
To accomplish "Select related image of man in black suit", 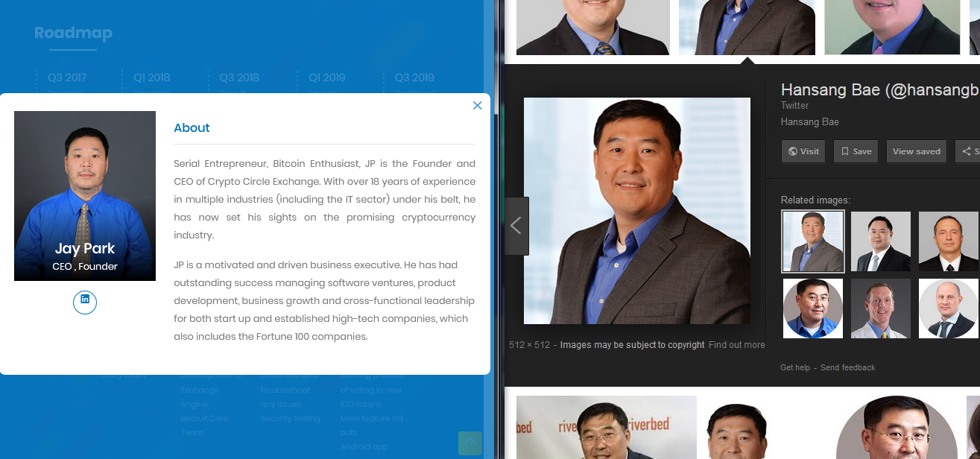I will pos(881,241).
